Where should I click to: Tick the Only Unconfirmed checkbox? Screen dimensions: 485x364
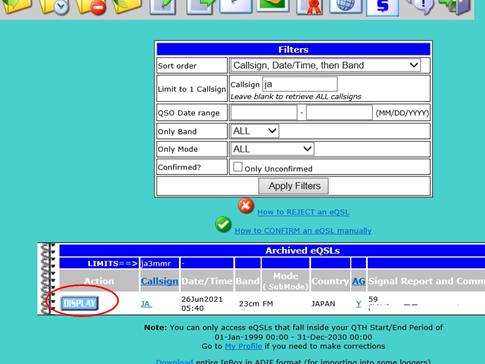(x=238, y=167)
